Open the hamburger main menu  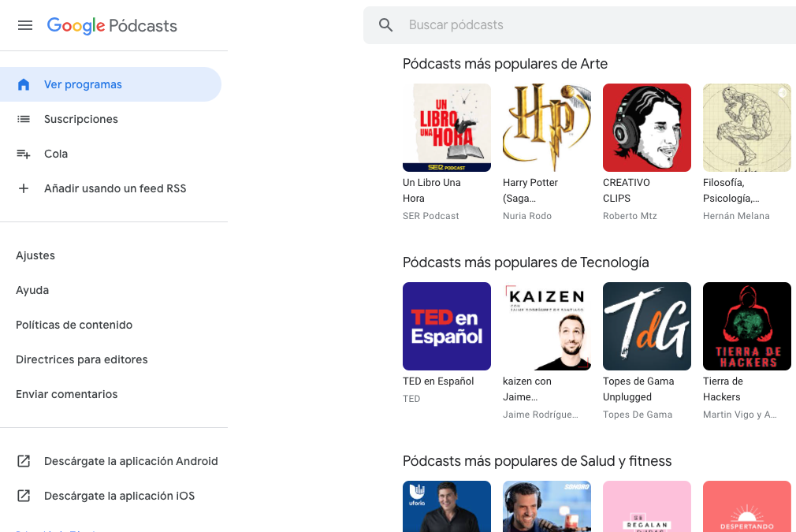[x=25, y=25]
